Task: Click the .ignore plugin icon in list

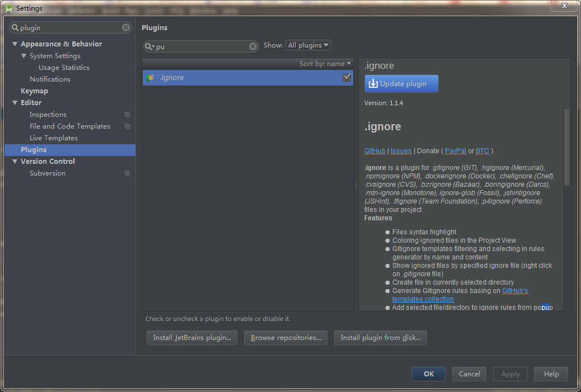Action: click(x=151, y=78)
